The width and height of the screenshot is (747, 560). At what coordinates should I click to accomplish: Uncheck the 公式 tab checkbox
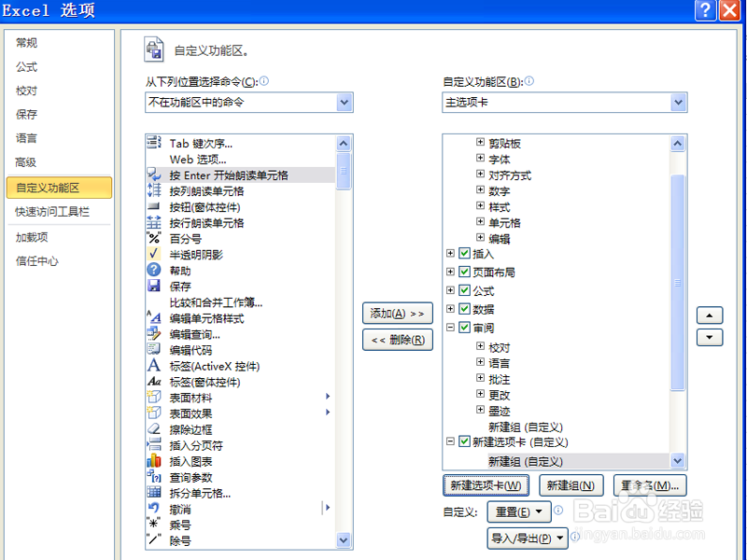[464, 290]
